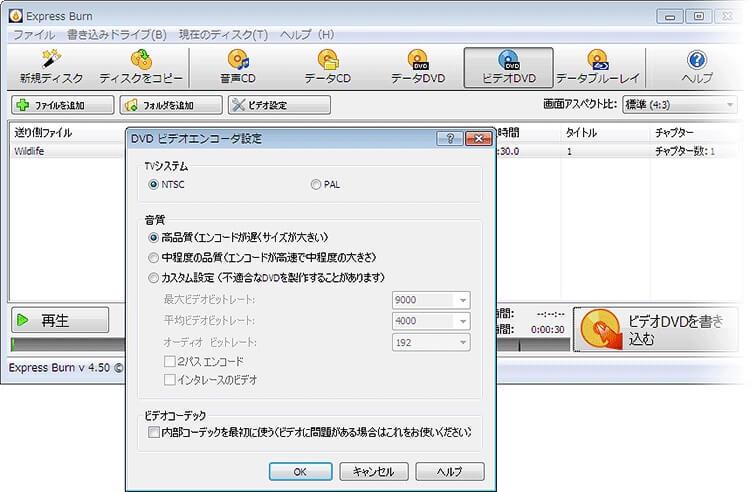Click the チャプター数: 1 cell
The height and width of the screenshot is (492, 750).
pyautogui.click(x=685, y=151)
